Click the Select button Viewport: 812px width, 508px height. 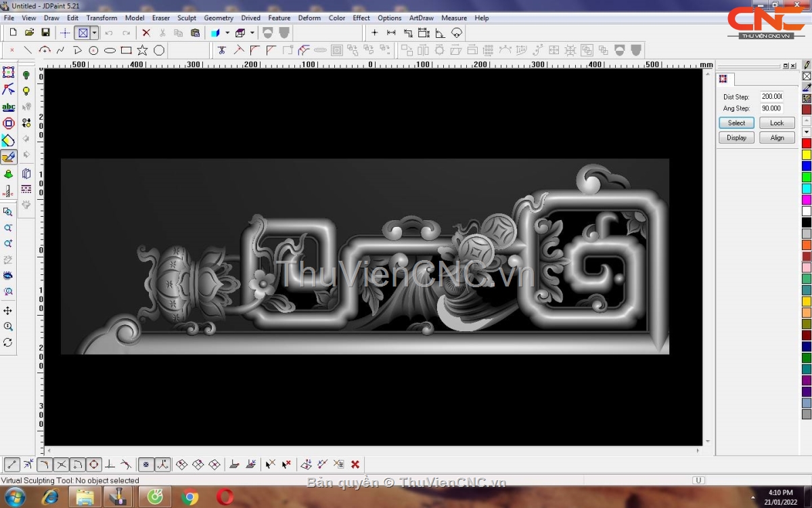pyautogui.click(x=736, y=123)
